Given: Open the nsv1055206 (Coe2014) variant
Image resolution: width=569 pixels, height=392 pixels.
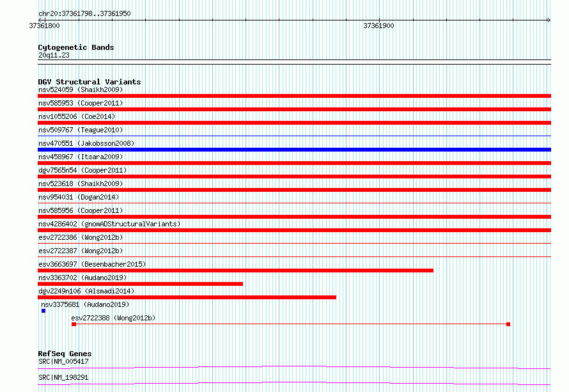Looking at the screenshot, I should click(x=77, y=116).
